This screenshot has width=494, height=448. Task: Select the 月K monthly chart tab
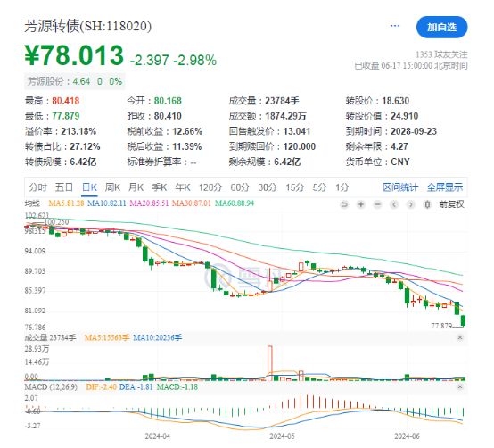pos(136,187)
